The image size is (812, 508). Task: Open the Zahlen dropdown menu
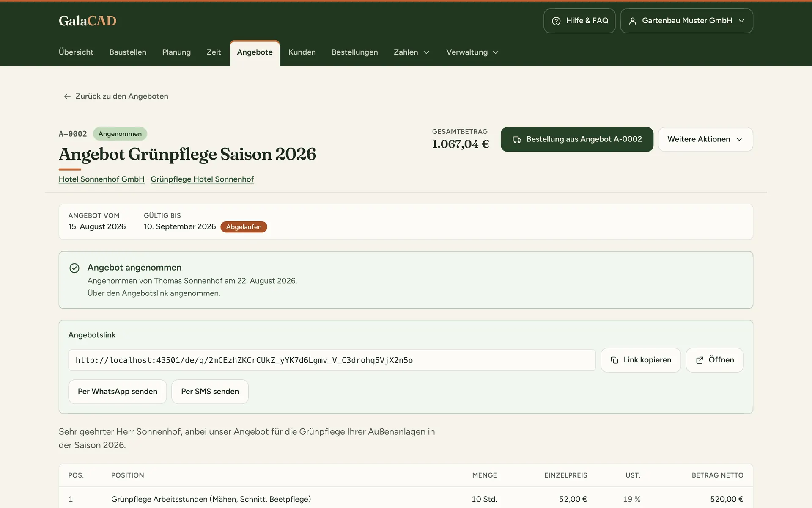[x=411, y=52]
